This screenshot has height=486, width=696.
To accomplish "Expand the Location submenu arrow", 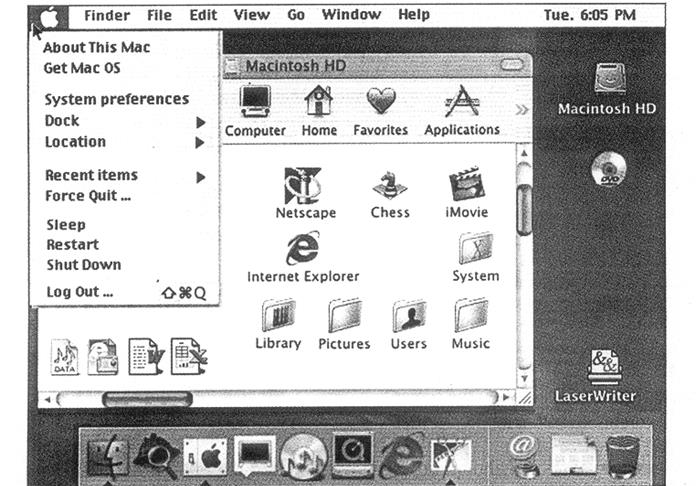I will 200,142.
